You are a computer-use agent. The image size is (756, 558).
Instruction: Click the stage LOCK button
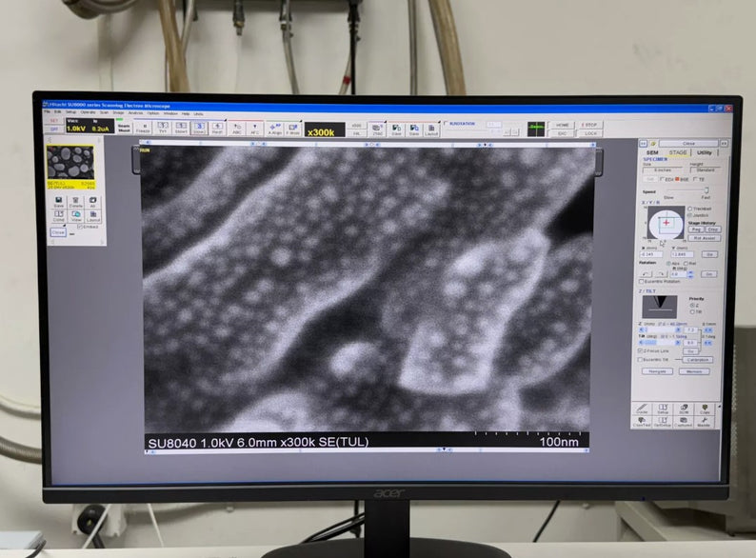click(x=590, y=133)
